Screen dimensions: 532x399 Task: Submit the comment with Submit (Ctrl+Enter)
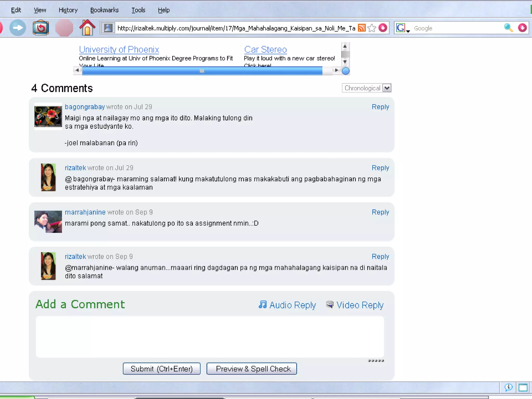pyautogui.click(x=162, y=369)
